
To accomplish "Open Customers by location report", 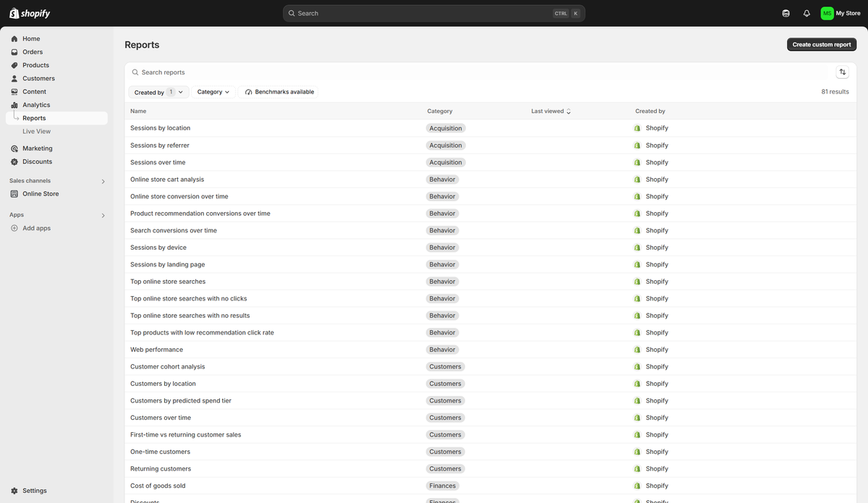I will click(x=163, y=384).
